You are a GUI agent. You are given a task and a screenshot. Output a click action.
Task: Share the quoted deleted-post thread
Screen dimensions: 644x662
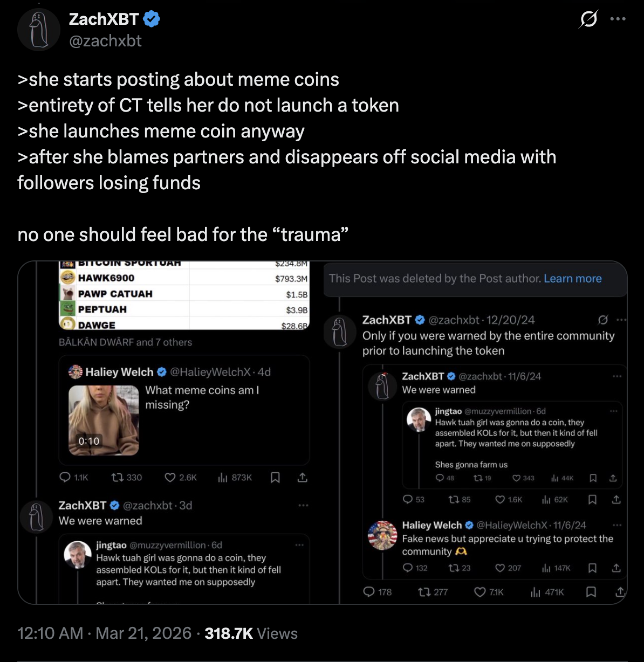tap(619, 592)
